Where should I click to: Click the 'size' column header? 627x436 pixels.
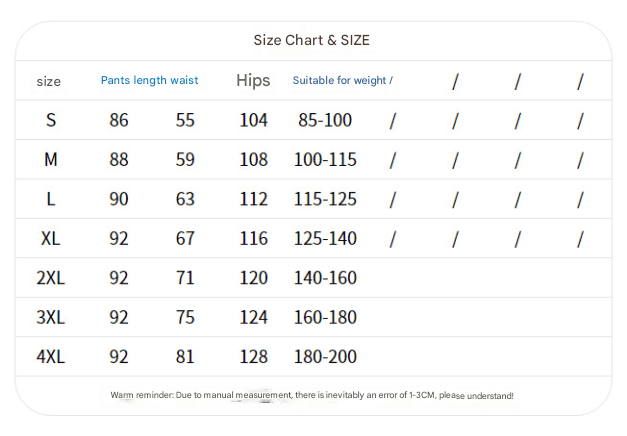48,82
